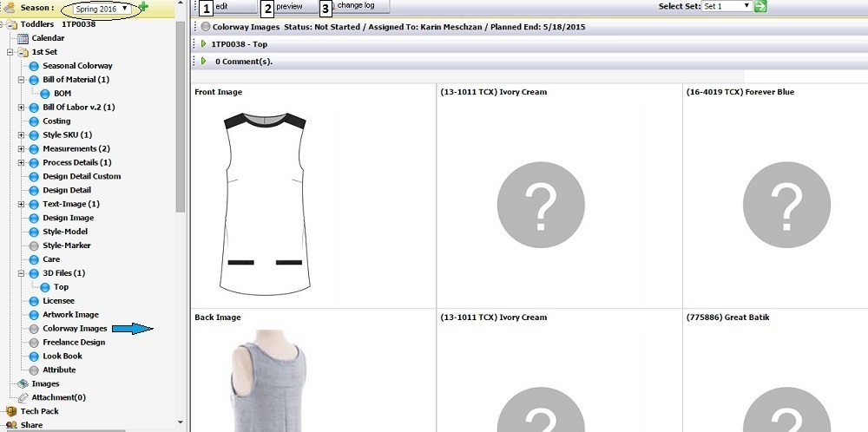
Task: Expand the 1TP0038 - Top section
Action: [x=204, y=43]
